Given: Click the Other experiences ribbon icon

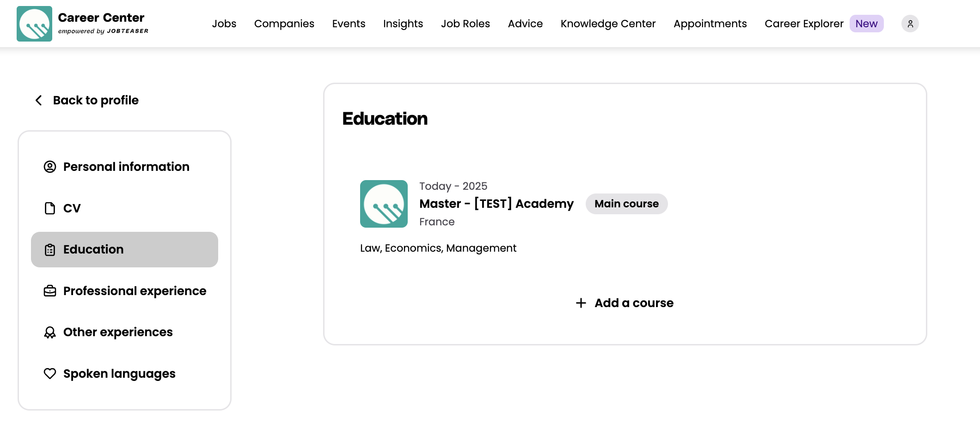Looking at the screenshot, I should 50,332.
